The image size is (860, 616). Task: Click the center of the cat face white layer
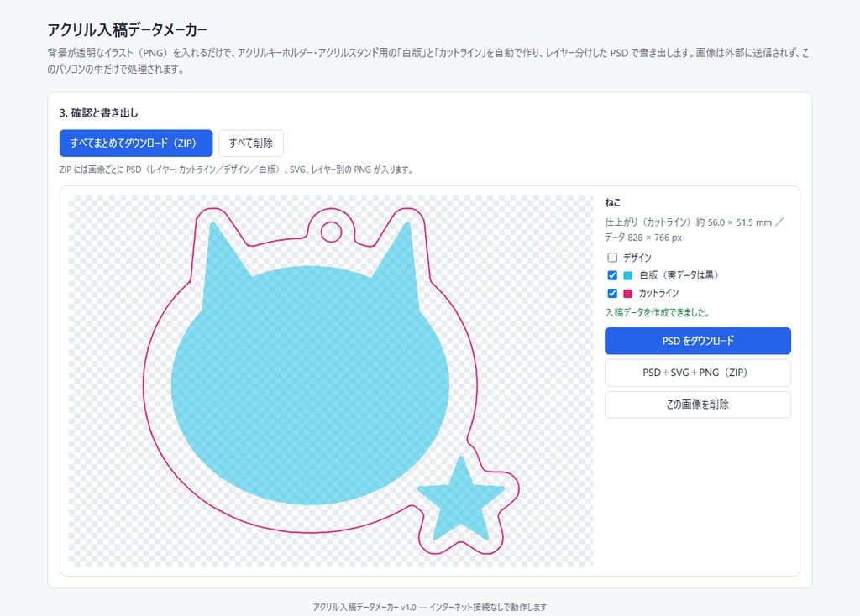[310, 384]
